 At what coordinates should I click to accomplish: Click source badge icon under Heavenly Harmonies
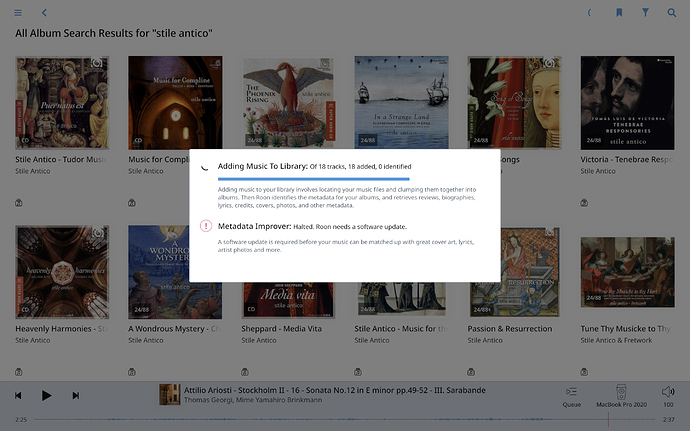18,372
